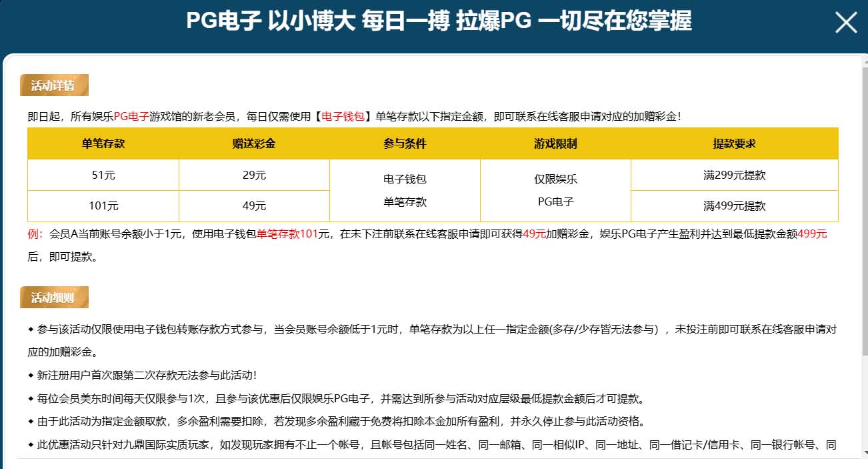Click 仅限娱乐 in the 游戏限制 column
The width and height of the screenshot is (868, 469).
(x=555, y=179)
